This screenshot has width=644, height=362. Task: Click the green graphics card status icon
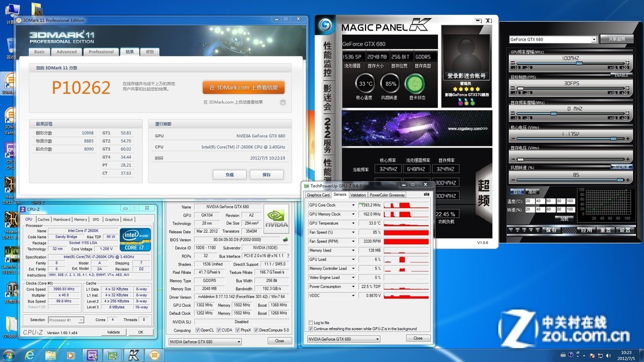(414, 84)
